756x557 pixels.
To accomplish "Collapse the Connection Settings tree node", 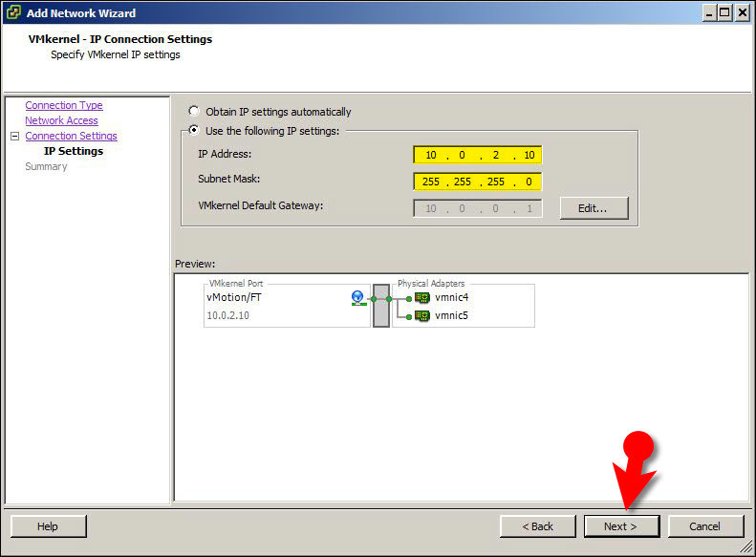I will pos(15,137).
